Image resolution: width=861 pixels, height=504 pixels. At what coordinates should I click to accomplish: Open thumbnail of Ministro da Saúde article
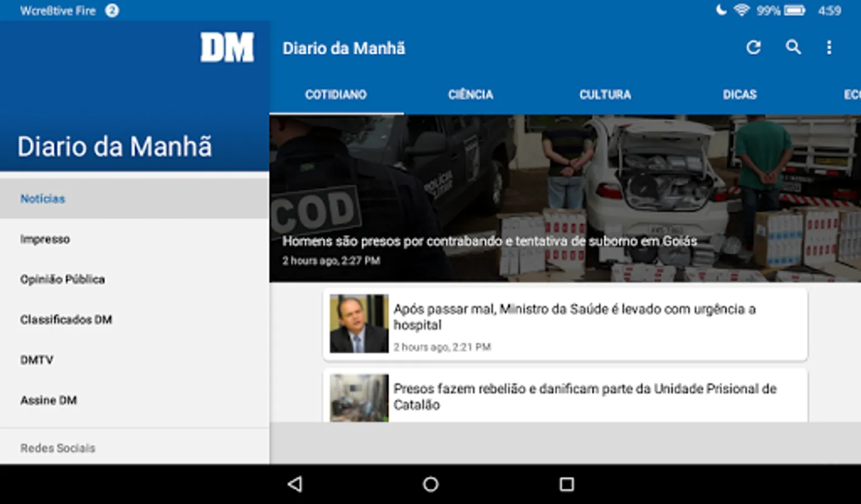[359, 324]
